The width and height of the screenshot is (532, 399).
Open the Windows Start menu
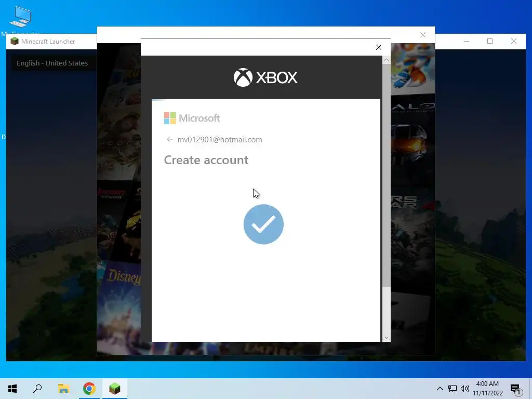(x=12, y=389)
